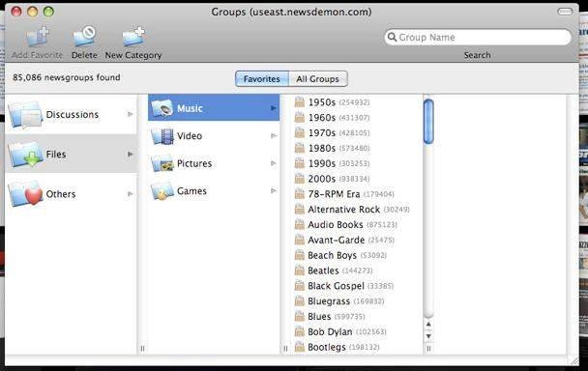This screenshot has height=371, width=588.
Task: Select the Alternative Rock group name
Action: click(344, 210)
